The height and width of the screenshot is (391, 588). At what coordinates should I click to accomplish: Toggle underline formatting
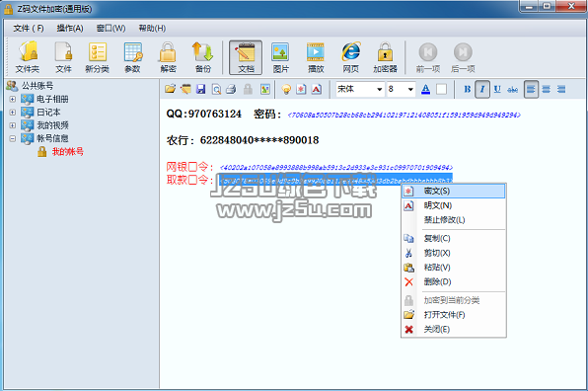[497, 89]
